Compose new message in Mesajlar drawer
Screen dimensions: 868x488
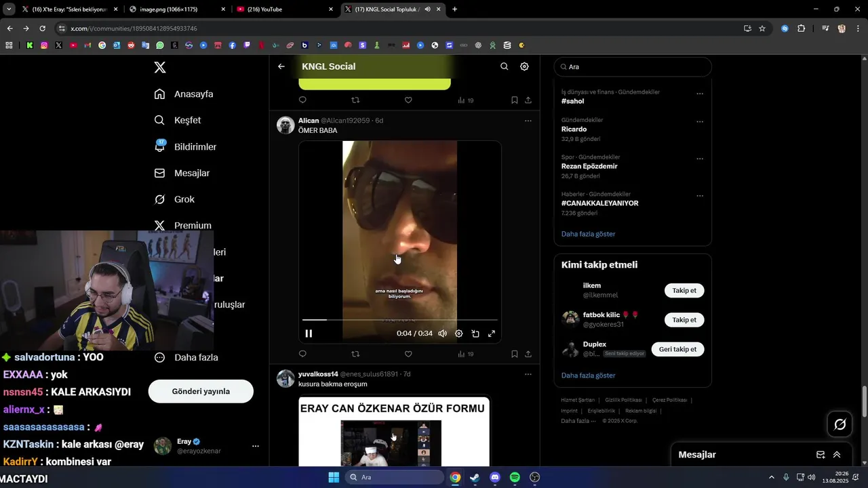pyautogui.click(x=821, y=455)
